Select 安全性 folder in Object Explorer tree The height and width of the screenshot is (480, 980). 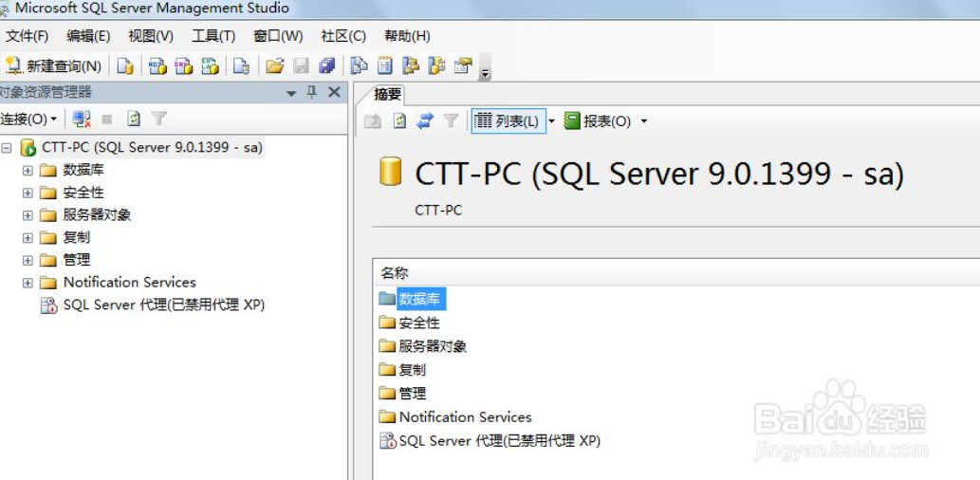coord(83,193)
